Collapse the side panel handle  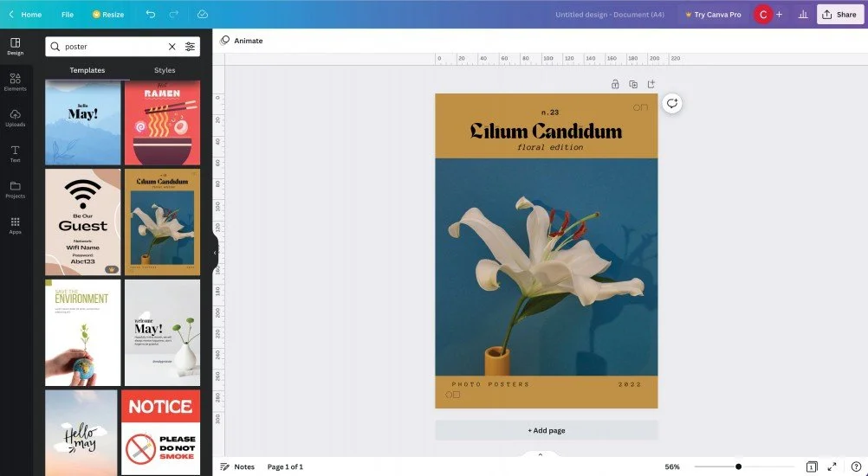[215, 253]
